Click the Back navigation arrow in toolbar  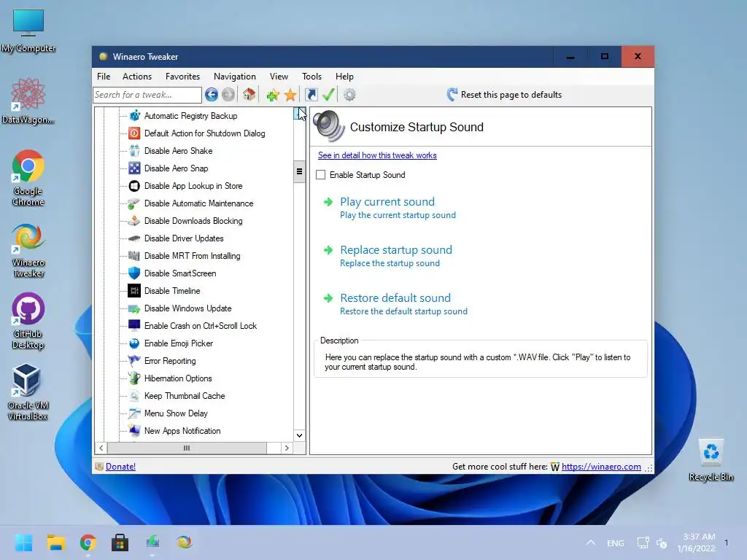click(212, 95)
